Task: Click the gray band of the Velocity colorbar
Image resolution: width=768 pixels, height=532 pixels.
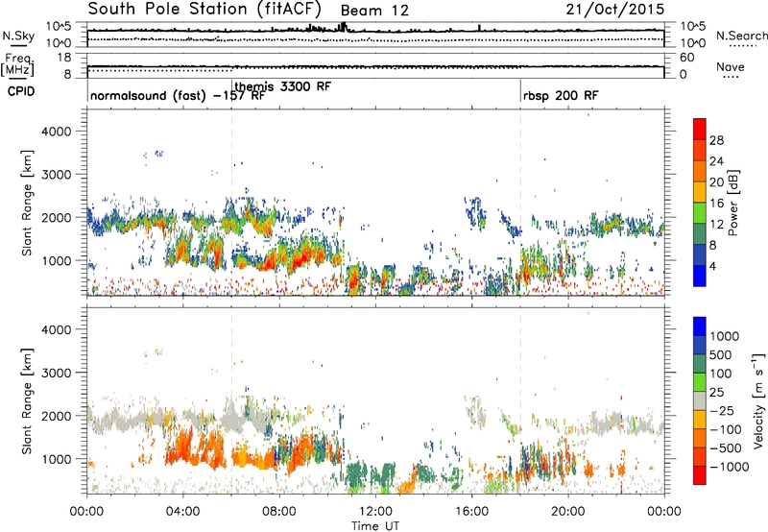Action: (x=700, y=401)
